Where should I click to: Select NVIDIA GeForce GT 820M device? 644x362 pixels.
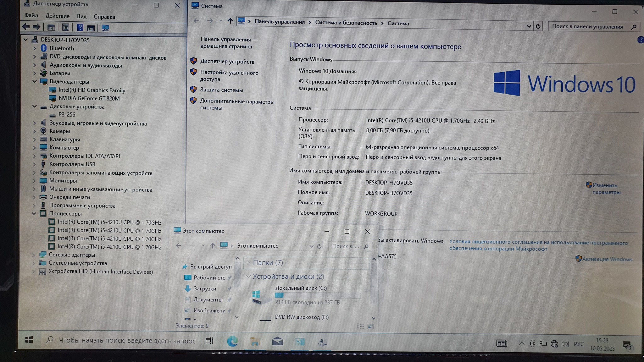pyautogui.click(x=89, y=98)
